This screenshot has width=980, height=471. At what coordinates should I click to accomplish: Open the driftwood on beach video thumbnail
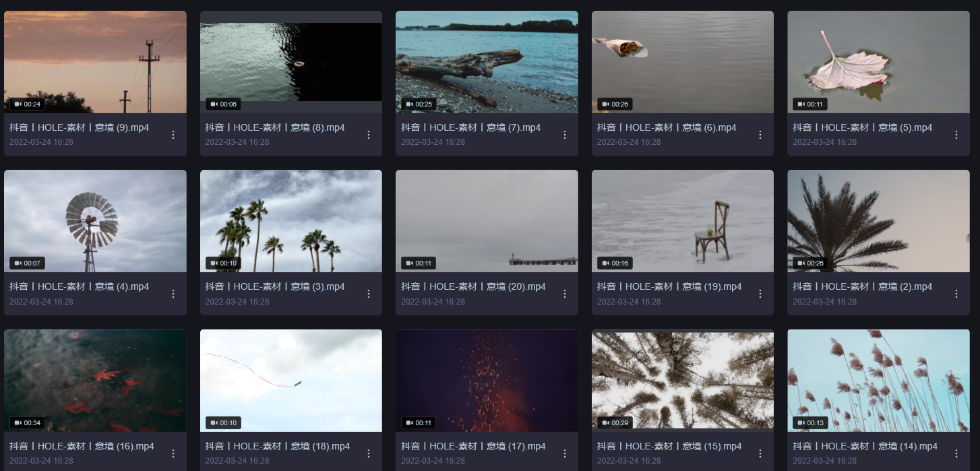[487, 62]
